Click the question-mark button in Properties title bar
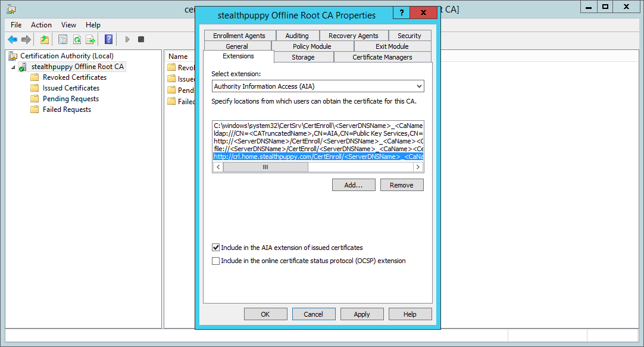Viewport: 644px width, 347px height. [402, 12]
